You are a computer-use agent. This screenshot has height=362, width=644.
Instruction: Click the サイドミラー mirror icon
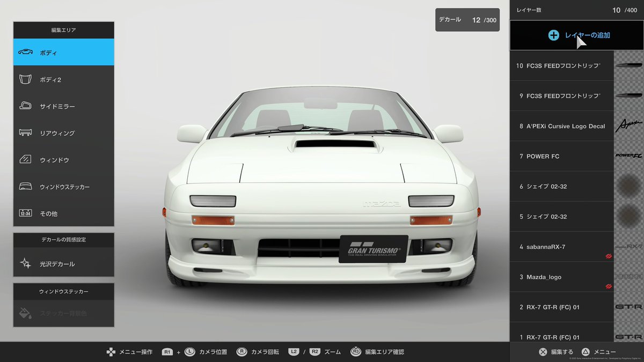(25, 106)
